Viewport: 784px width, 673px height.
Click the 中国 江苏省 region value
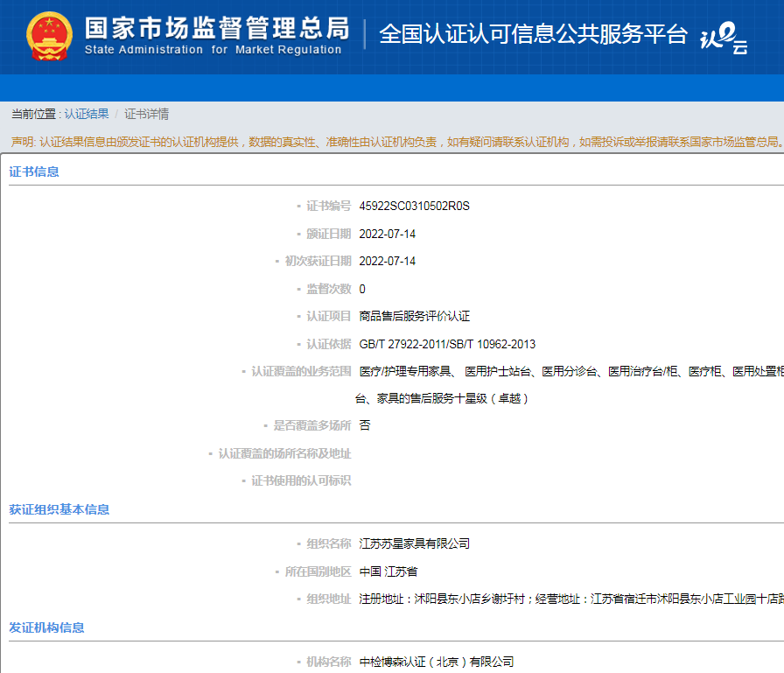[x=388, y=571]
